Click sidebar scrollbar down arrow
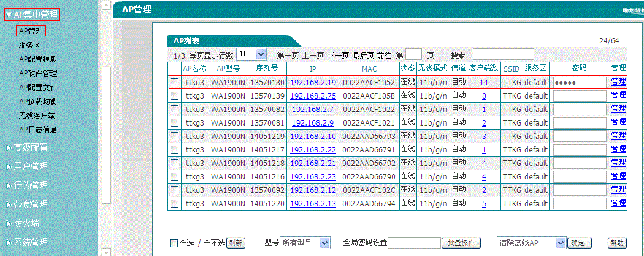 106,252
